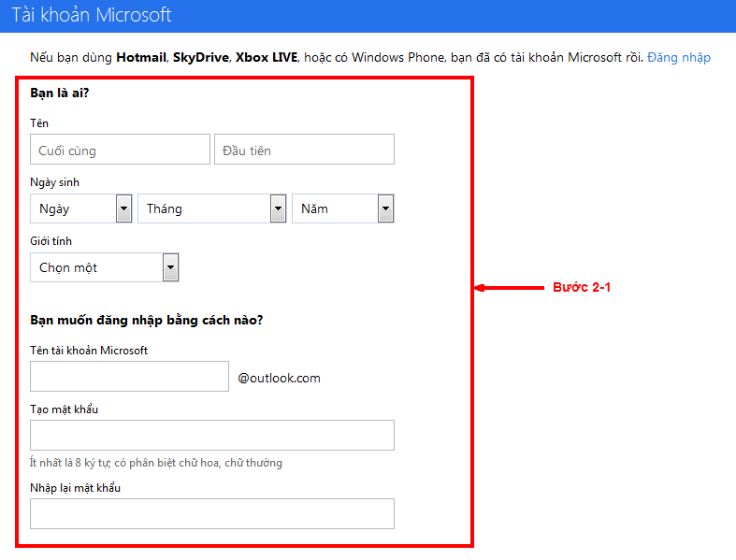
Task: Focus the Đầu tiên first name field
Action: point(304,150)
